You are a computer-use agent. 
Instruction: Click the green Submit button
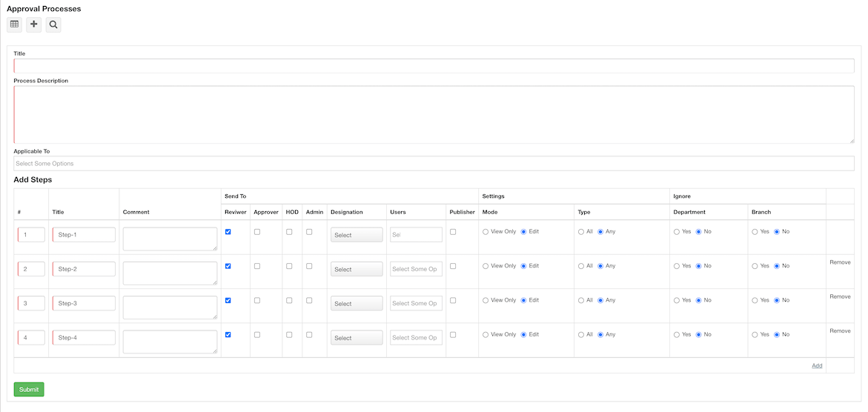tap(29, 389)
